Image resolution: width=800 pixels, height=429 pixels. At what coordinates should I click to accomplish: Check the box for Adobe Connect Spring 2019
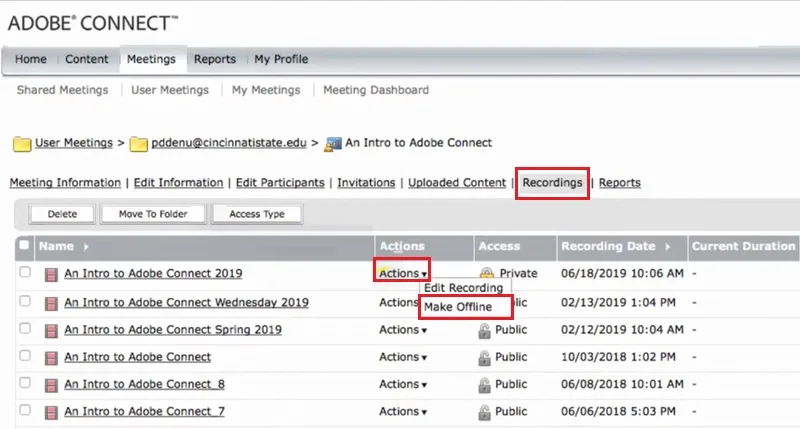(x=24, y=328)
